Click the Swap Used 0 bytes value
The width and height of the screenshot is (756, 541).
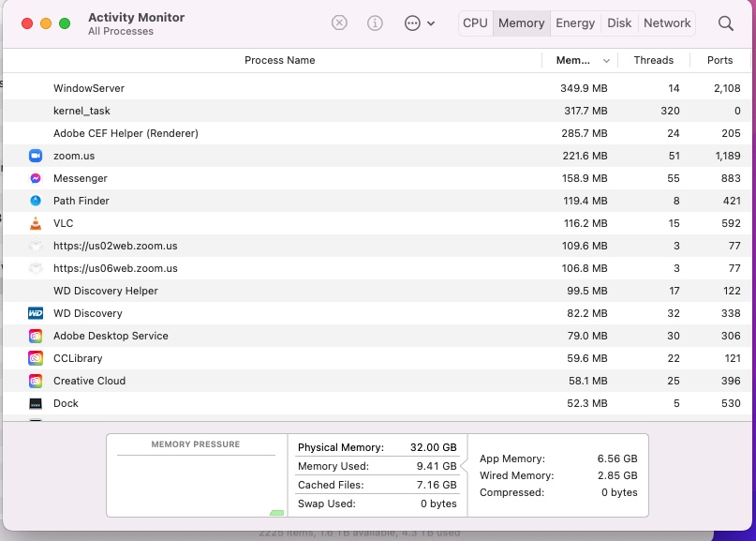tap(438, 503)
